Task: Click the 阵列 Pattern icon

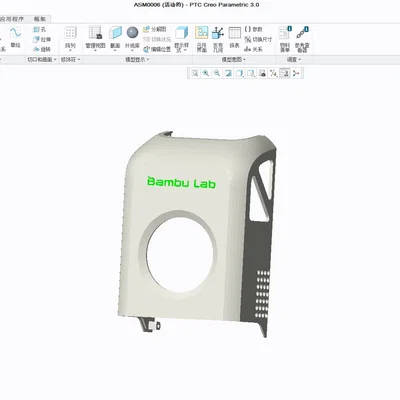Action: [70, 33]
